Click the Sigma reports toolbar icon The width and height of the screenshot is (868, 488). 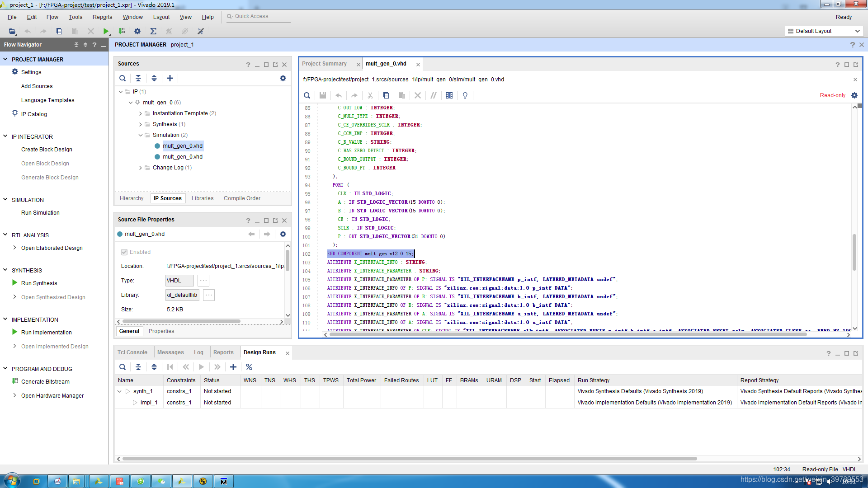tap(153, 31)
